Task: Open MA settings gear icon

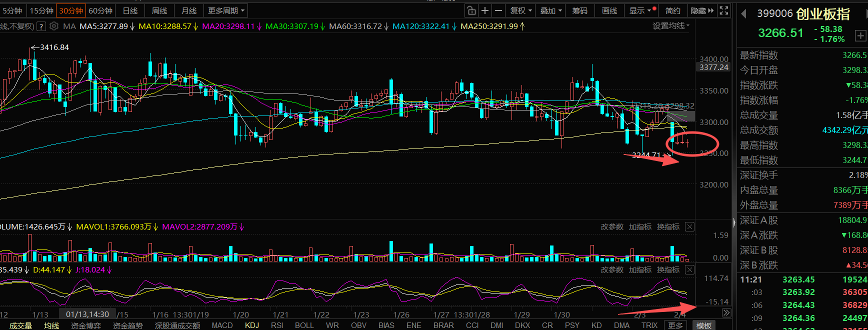Action: coord(54,26)
